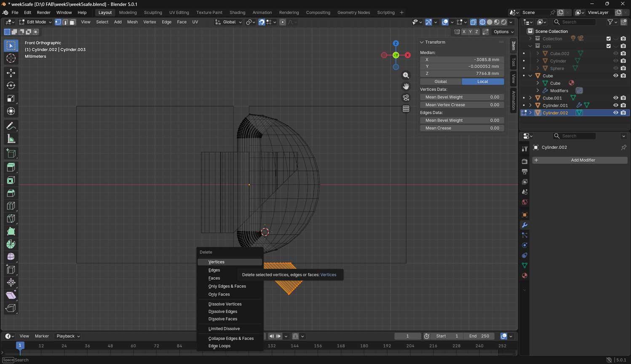This screenshot has width=631, height=364.
Task: Switch to the UV Editing workspace tab
Action: pyautogui.click(x=179, y=13)
